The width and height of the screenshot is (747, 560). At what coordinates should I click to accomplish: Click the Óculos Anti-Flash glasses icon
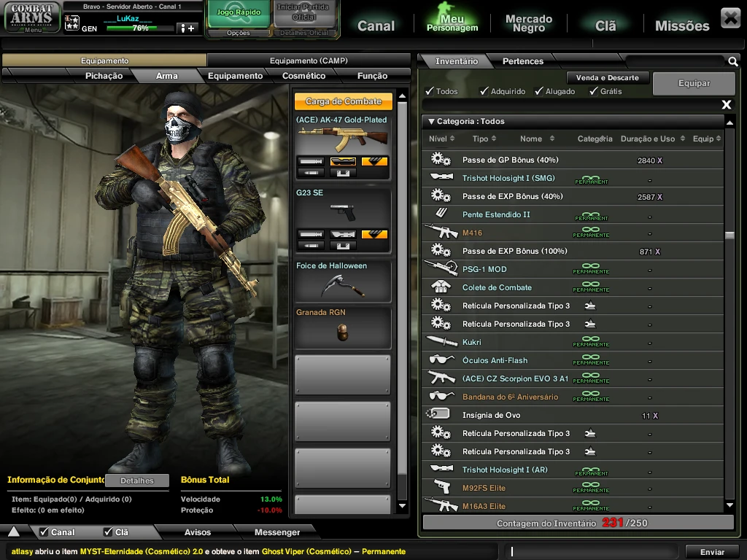pyautogui.click(x=440, y=360)
